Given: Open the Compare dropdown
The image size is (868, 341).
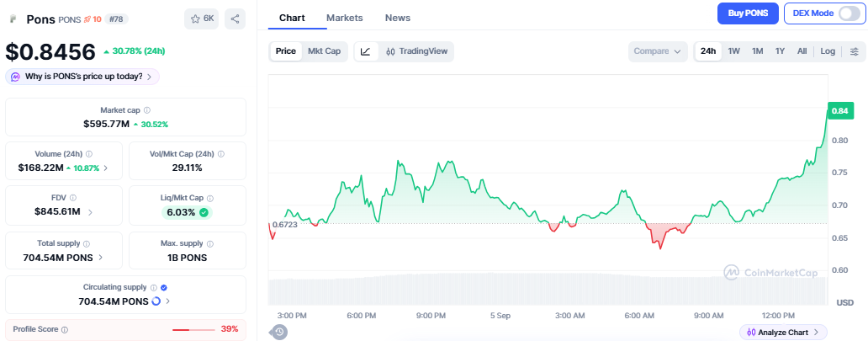Looking at the screenshot, I should point(658,51).
